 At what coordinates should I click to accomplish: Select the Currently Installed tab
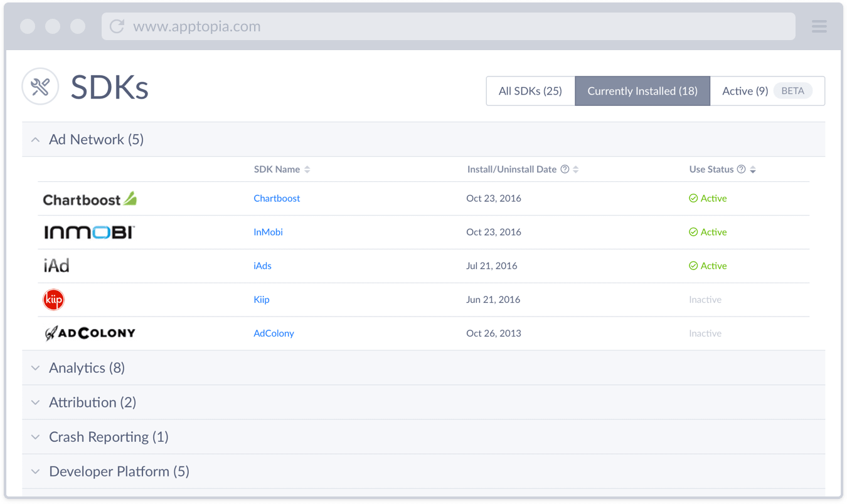(642, 91)
